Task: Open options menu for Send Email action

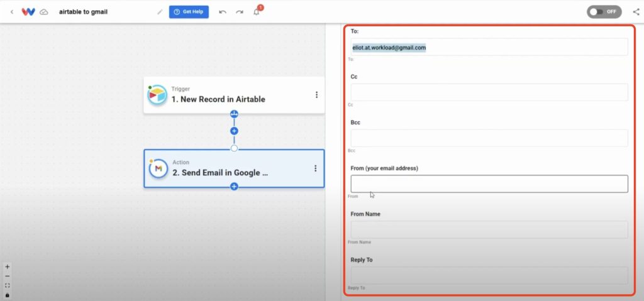Action: coord(316,168)
